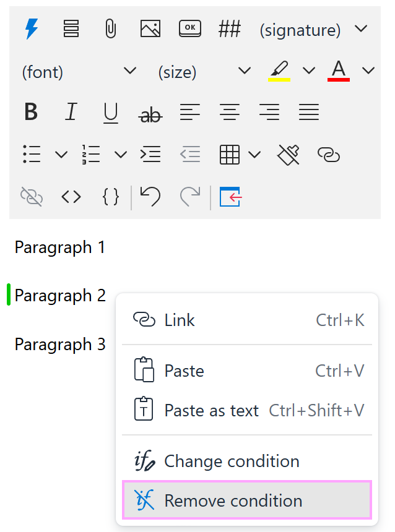395x532 pixels.
Task: Click on the Paragraph 1 text
Action: pos(59,247)
